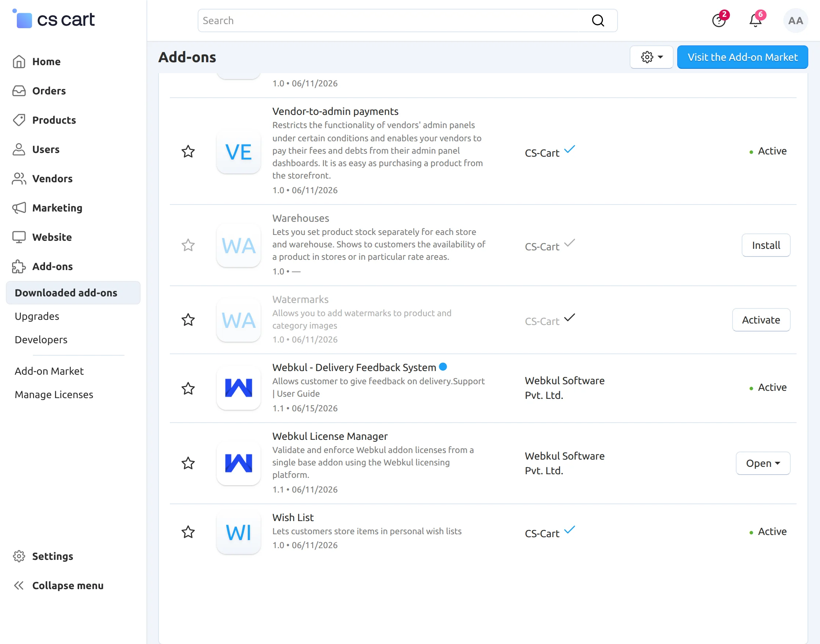The image size is (820, 644).
Task: Open the Wish List add-on title
Action: click(x=293, y=517)
